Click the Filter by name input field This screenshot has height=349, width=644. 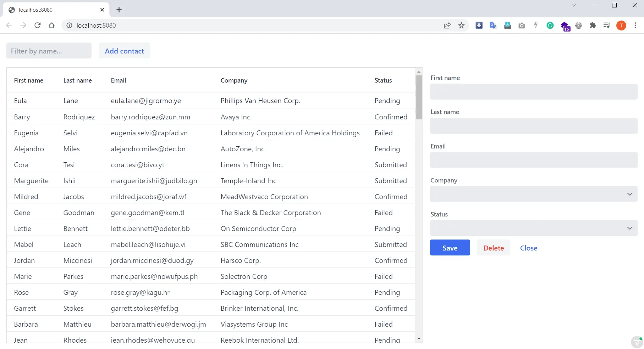point(49,51)
